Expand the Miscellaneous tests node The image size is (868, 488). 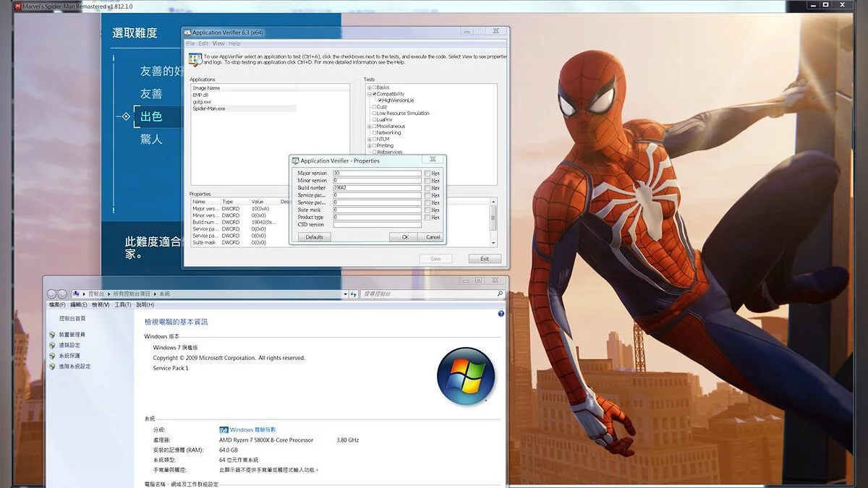coord(369,127)
